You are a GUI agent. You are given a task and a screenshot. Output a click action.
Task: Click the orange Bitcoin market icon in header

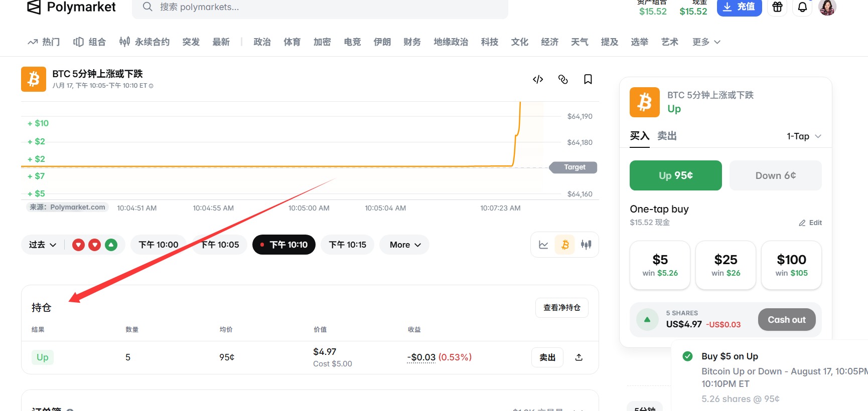point(34,79)
